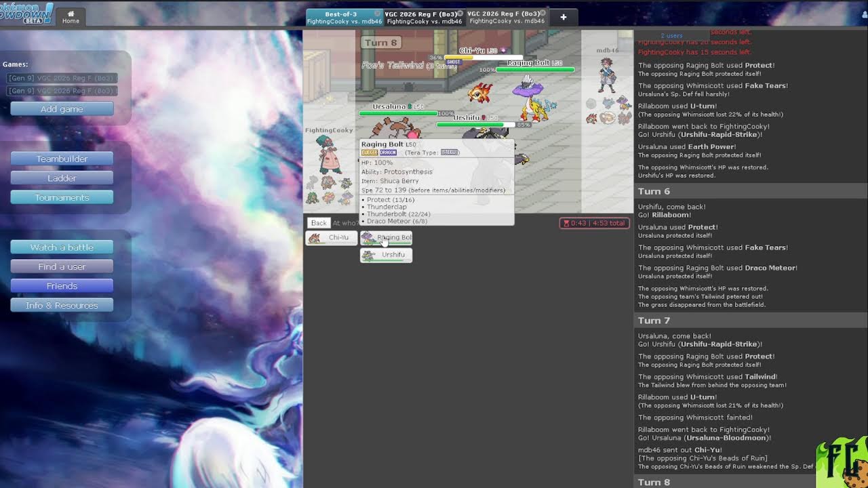868x488 pixels.
Task: Open a new room with the plus tab
Action: [x=563, y=18]
